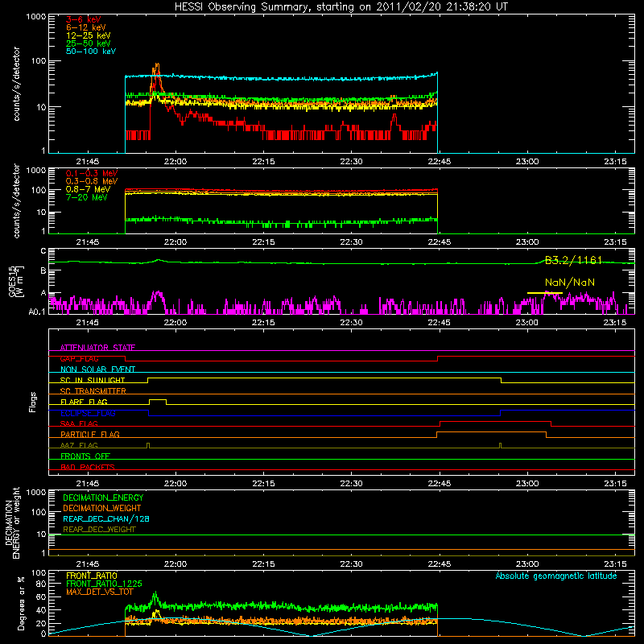Click the GOES15 axis label
The image size is (644, 644).
[x=12, y=281]
